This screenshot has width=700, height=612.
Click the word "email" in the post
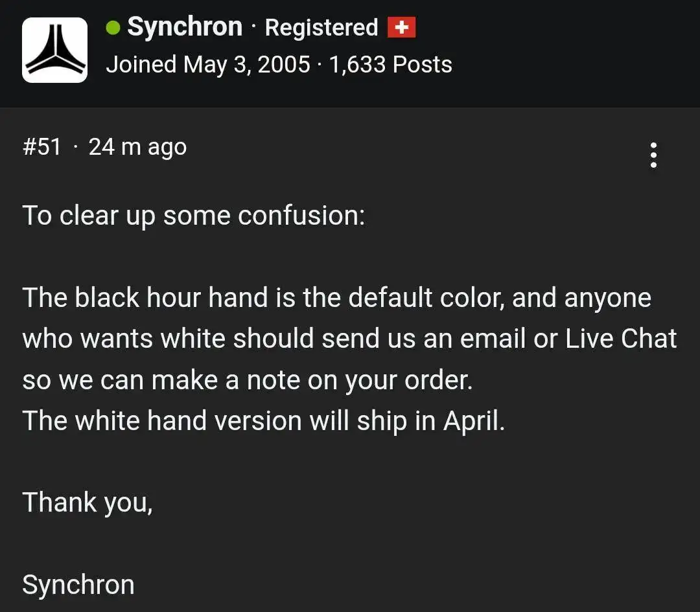tap(493, 339)
